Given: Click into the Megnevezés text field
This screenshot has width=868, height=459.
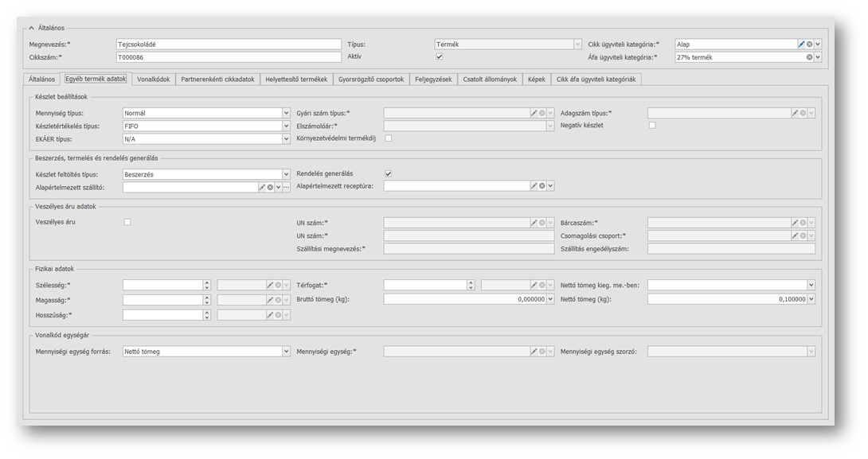Looking at the screenshot, I should click(x=229, y=45).
